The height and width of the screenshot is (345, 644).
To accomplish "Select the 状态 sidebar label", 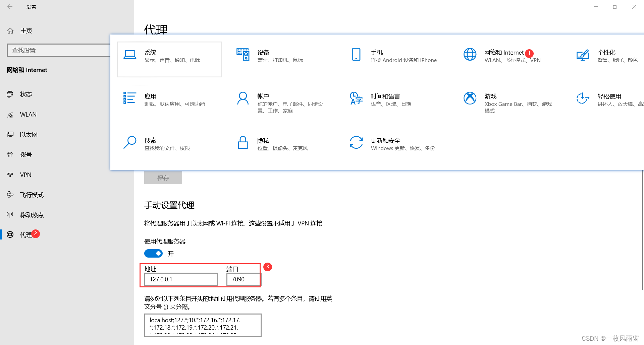I will coord(26,94).
